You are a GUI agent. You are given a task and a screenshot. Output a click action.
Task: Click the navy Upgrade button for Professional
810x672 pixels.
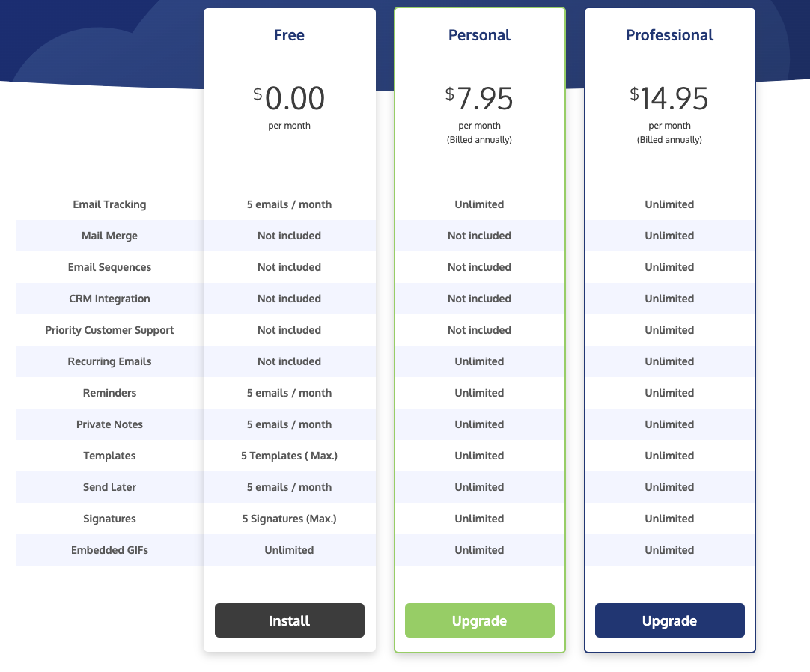point(669,620)
